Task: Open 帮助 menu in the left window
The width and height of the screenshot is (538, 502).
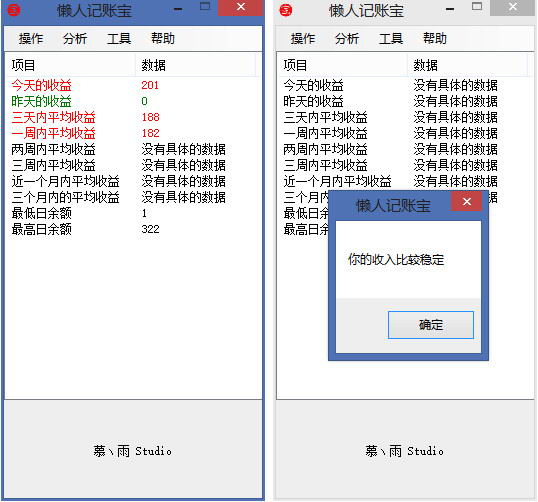Action: coord(163,38)
